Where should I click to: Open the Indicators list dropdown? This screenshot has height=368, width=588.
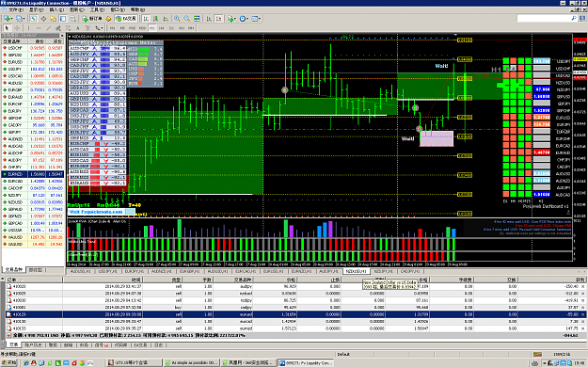[x=232, y=19]
